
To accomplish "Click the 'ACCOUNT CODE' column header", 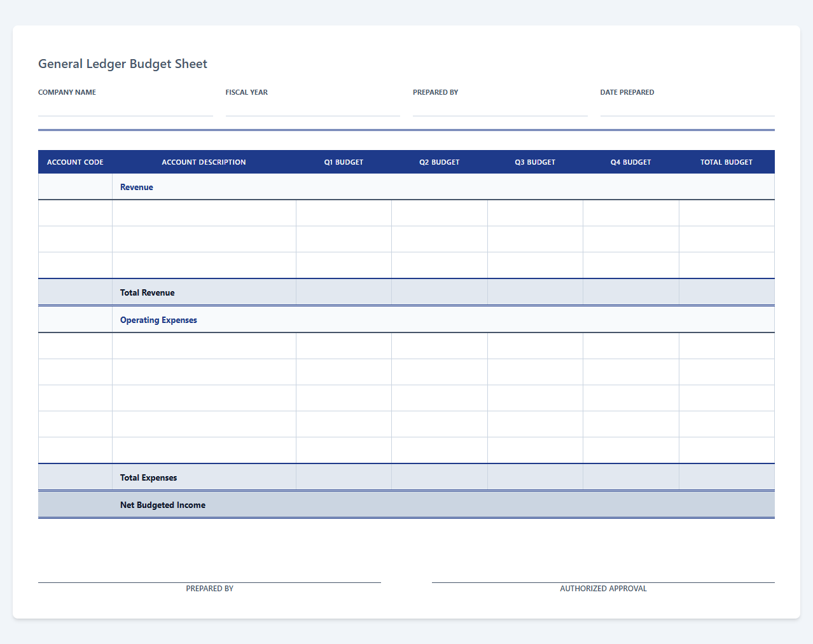I will click(75, 162).
